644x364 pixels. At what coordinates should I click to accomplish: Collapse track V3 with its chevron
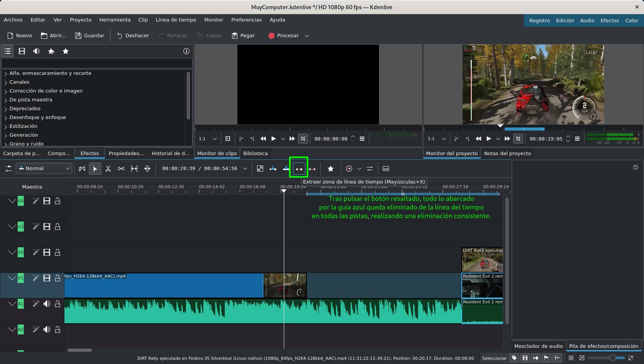(x=12, y=227)
